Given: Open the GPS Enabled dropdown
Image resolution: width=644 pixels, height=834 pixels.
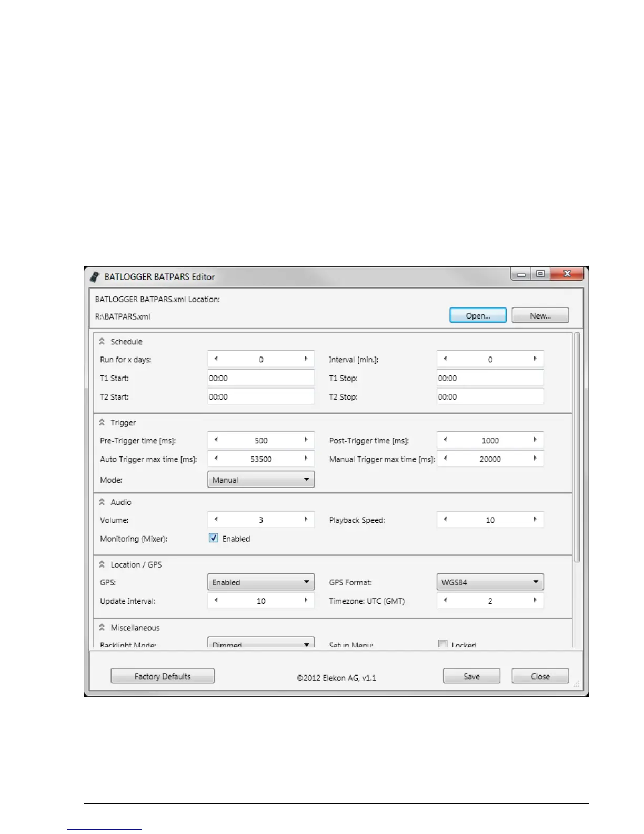Looking at the screenshot, I should (x=261, y=582).
